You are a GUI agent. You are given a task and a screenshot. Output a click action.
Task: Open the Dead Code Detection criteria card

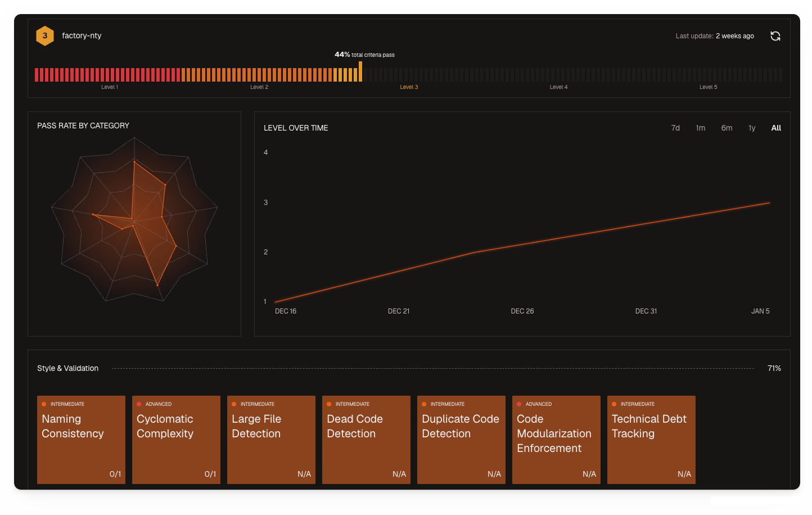point(366,440)
